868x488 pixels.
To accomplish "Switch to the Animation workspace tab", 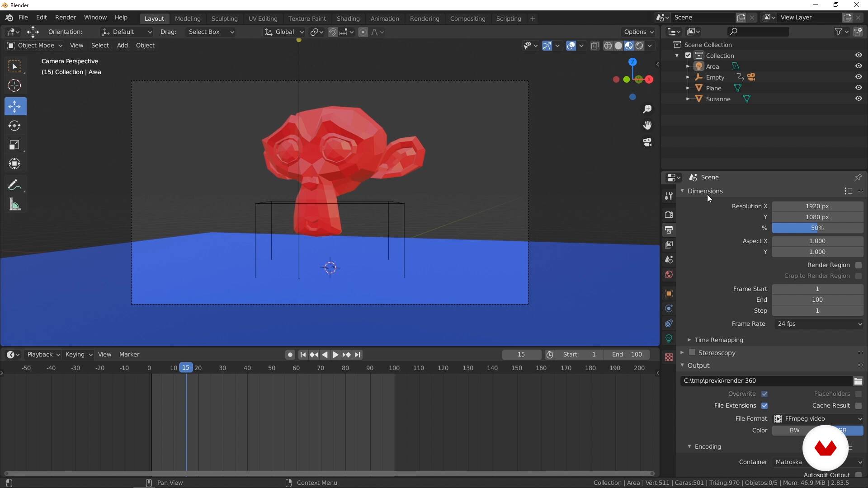I will point(385,19).
